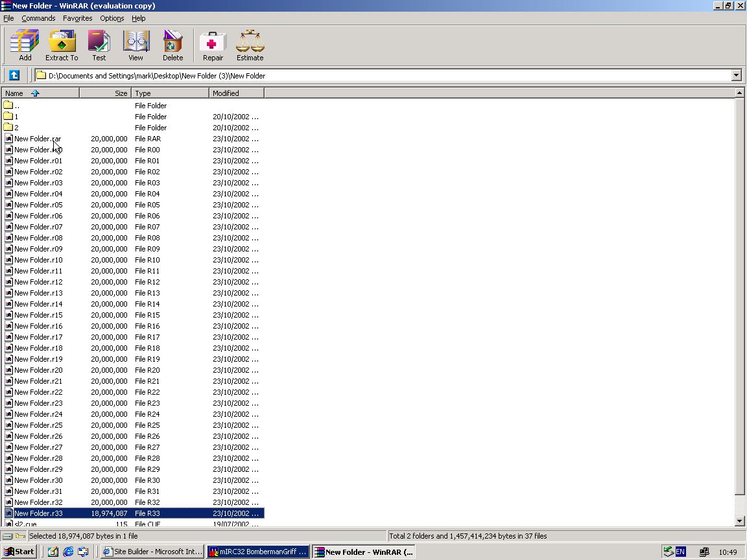Viewport: 747px width, 560px height.
Task: Select file New Folder.r23
Action: [38, 403]
